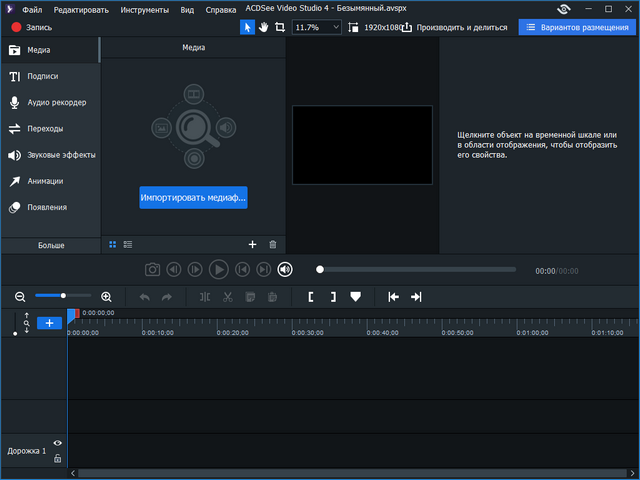The height and width of the screenshot is (480, 640).
Task: Click the timeline zoom-in magnifier
Action: (x=106, y=297)
